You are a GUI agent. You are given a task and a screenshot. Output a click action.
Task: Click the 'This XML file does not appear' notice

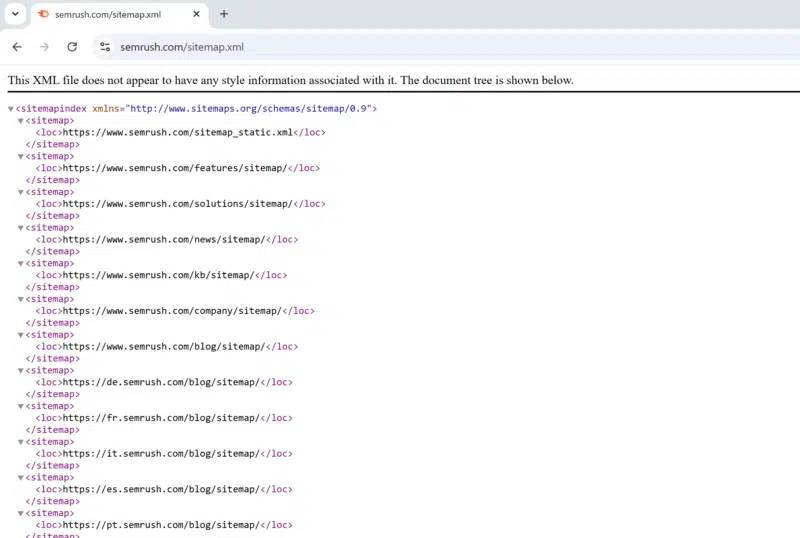coord(290,80)
